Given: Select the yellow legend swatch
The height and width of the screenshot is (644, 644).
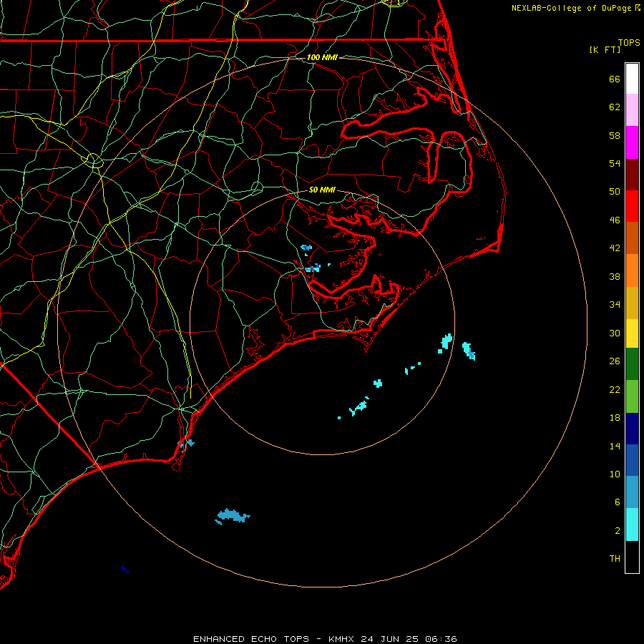Looking at the screenshot, I should pos(632,333).
